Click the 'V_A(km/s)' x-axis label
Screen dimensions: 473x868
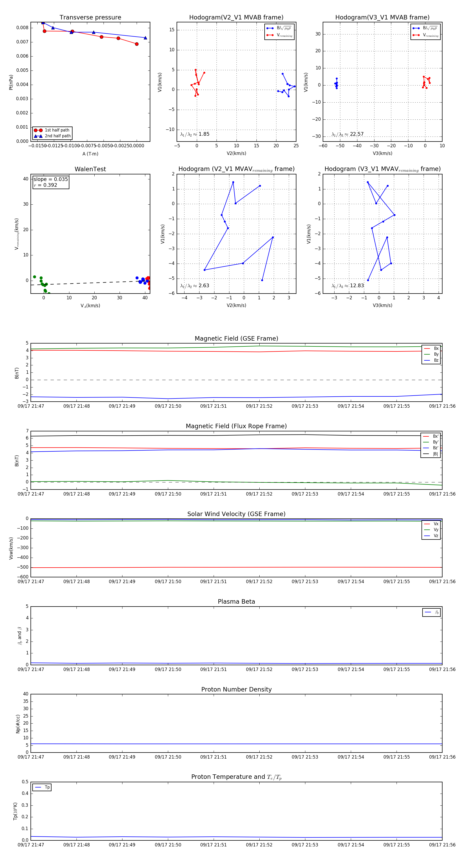coord(90,306)
